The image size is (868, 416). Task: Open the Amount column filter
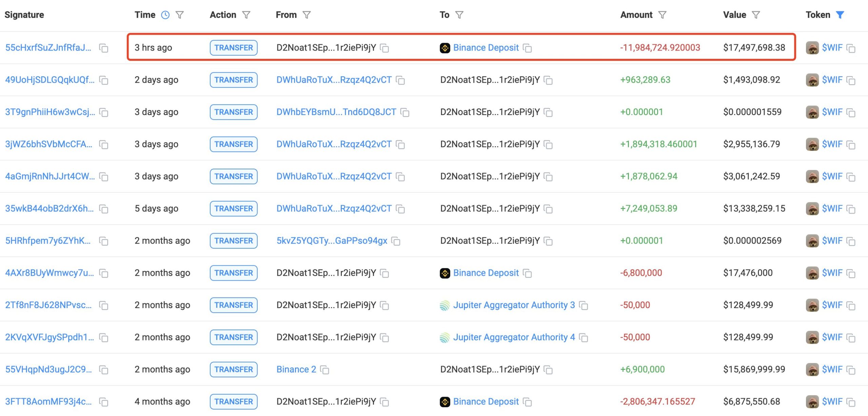click(662, 15)
